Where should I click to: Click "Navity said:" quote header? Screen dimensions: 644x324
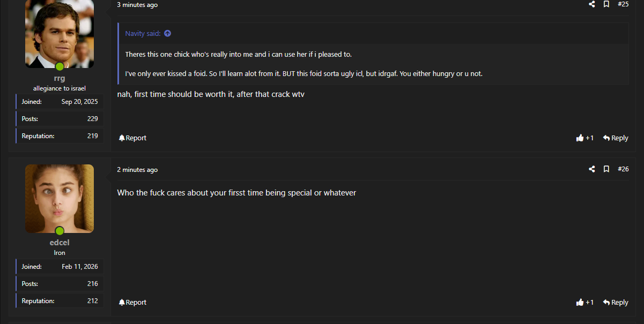(x=143, y=34)
